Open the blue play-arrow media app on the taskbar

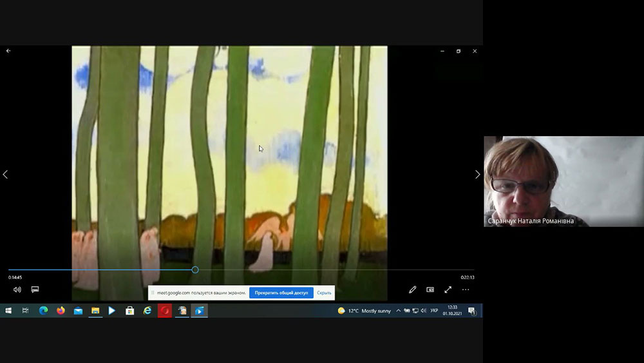[x=112, y=311]
